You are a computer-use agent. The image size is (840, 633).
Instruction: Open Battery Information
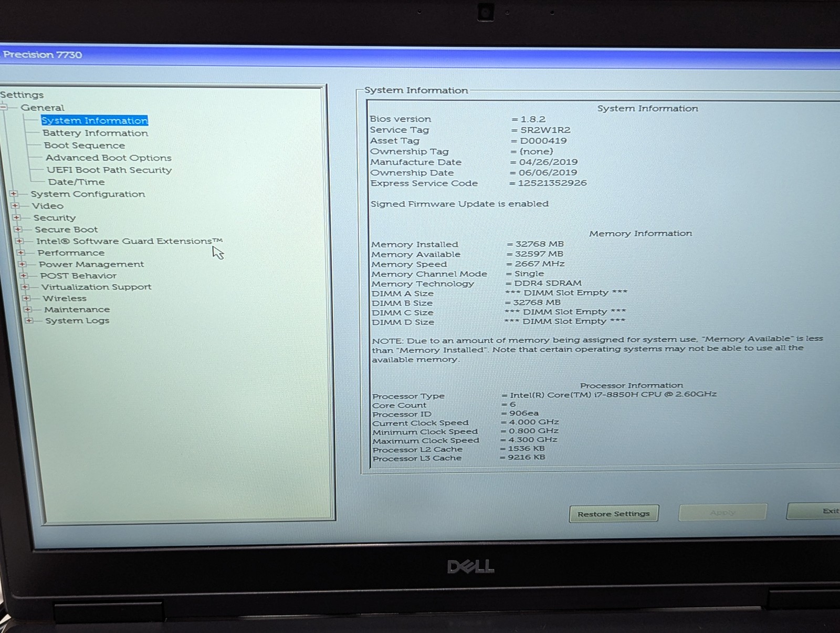(x=95, y=133)
